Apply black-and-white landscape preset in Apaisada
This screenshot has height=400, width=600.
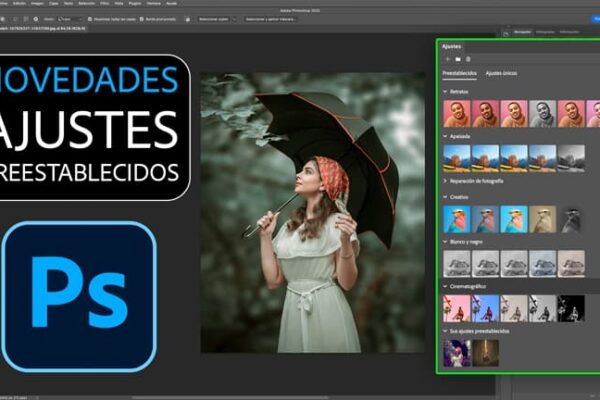coord(571,158)
